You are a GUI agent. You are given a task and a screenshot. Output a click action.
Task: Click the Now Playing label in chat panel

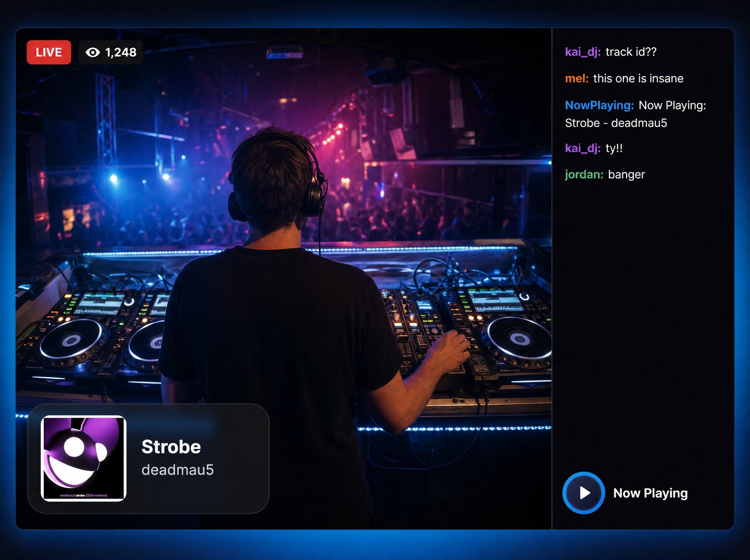click(x=651, y=493)
